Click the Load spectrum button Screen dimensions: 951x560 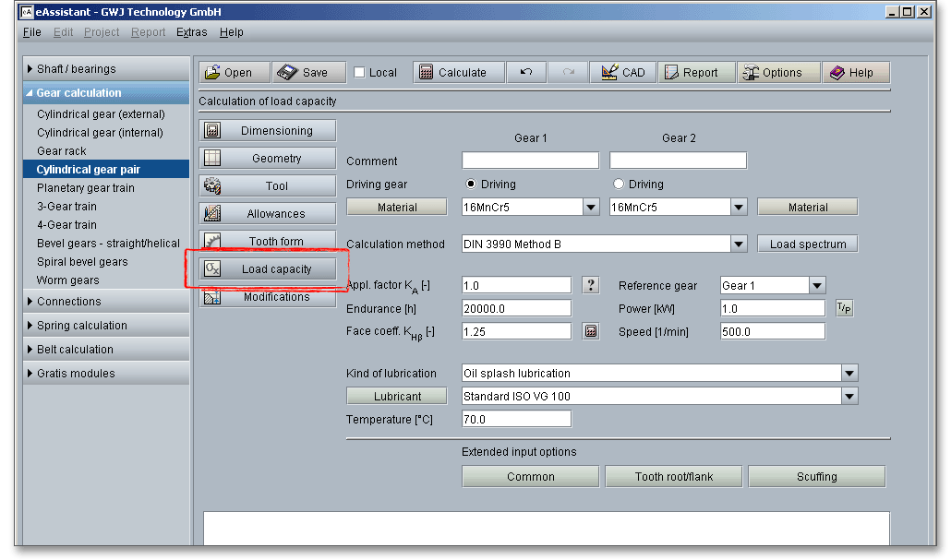point(808,244)
